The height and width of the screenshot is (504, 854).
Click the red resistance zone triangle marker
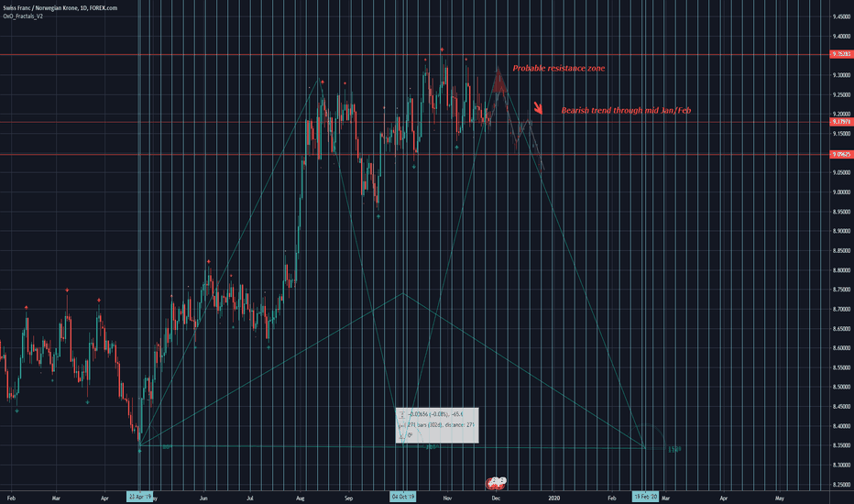pyautogui.click(x=498, y=82)
